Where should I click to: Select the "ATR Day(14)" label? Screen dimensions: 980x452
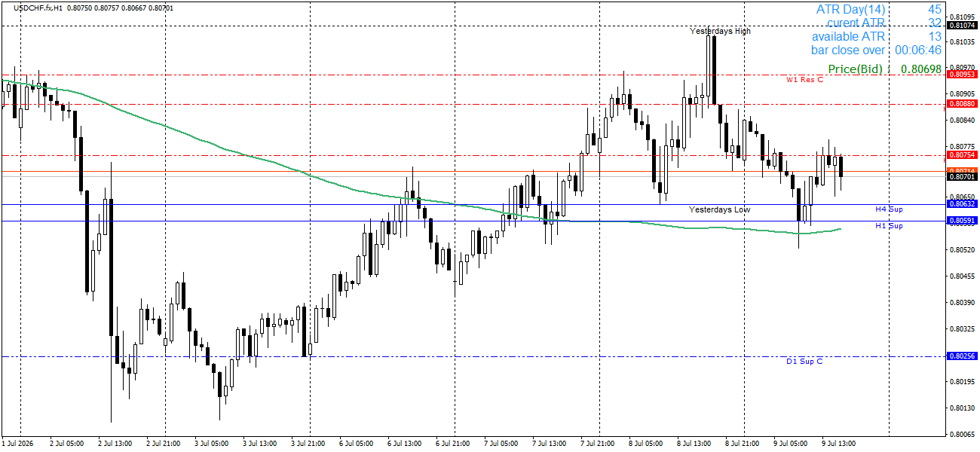tap(851, 9)
